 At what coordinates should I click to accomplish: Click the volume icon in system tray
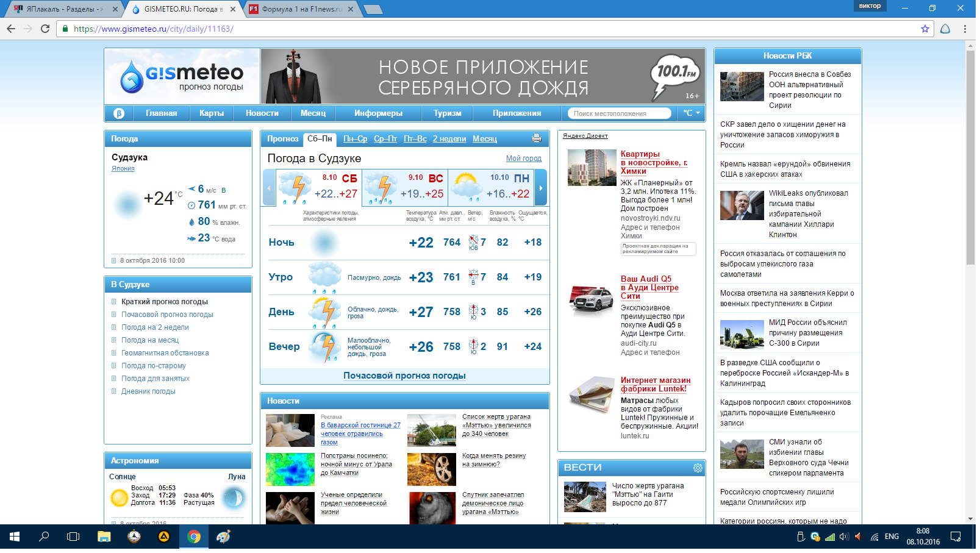pyautogui.click(x=844, y=537)
